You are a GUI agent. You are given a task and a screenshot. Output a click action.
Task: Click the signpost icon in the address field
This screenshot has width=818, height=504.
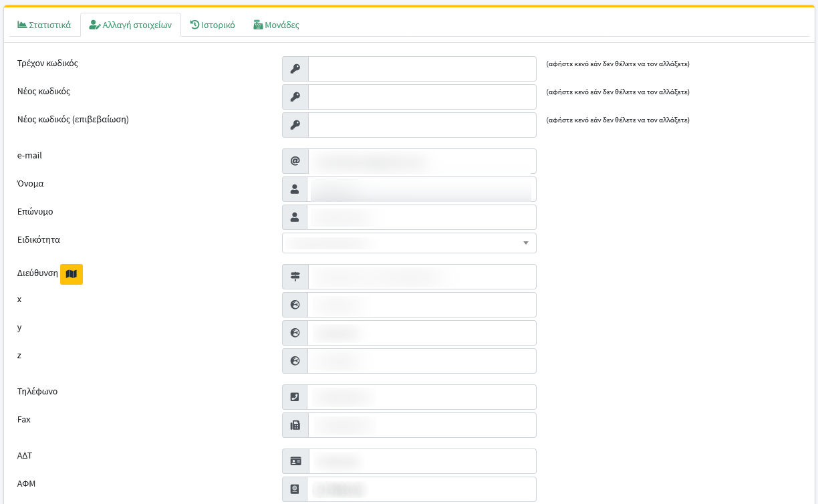[295, 277]
